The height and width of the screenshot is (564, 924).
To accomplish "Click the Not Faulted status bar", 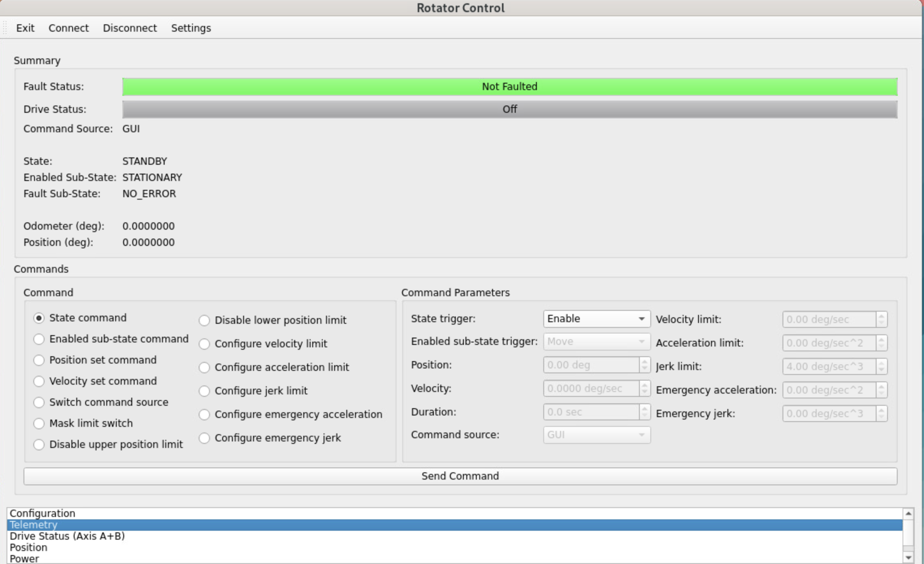I will (510, 87).
